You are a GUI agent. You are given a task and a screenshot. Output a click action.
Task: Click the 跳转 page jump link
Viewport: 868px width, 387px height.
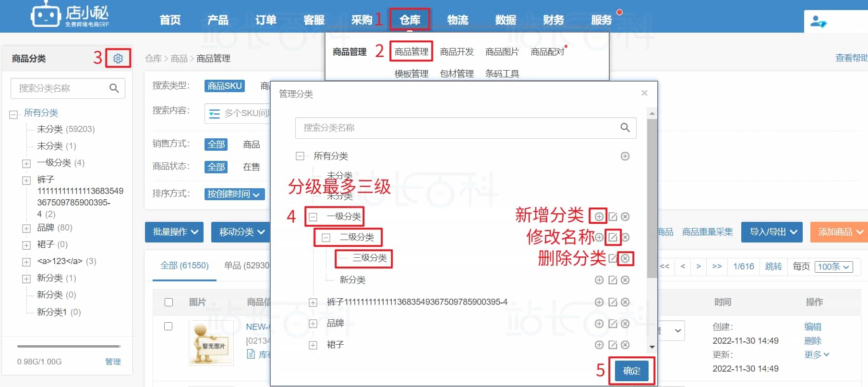[773, 266]
